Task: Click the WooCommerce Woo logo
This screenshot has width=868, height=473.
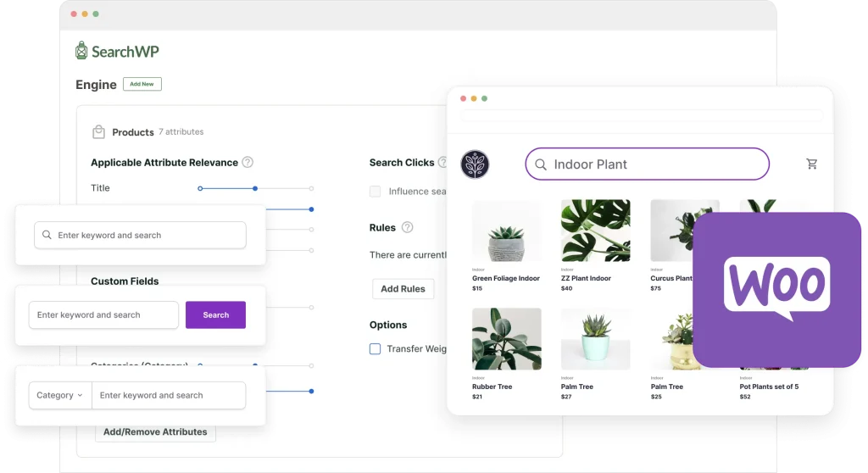Action: pos(776,289)
